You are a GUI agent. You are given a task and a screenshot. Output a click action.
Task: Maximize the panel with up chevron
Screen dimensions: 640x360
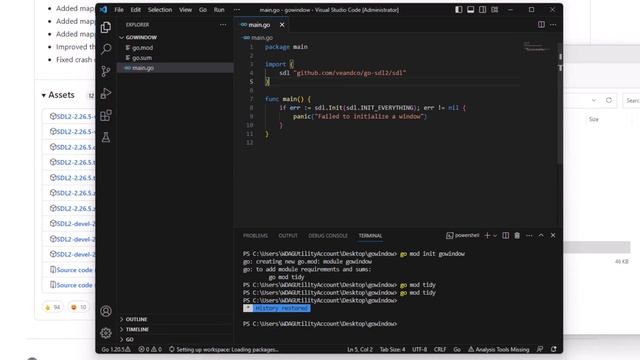[x=541, y=236]
